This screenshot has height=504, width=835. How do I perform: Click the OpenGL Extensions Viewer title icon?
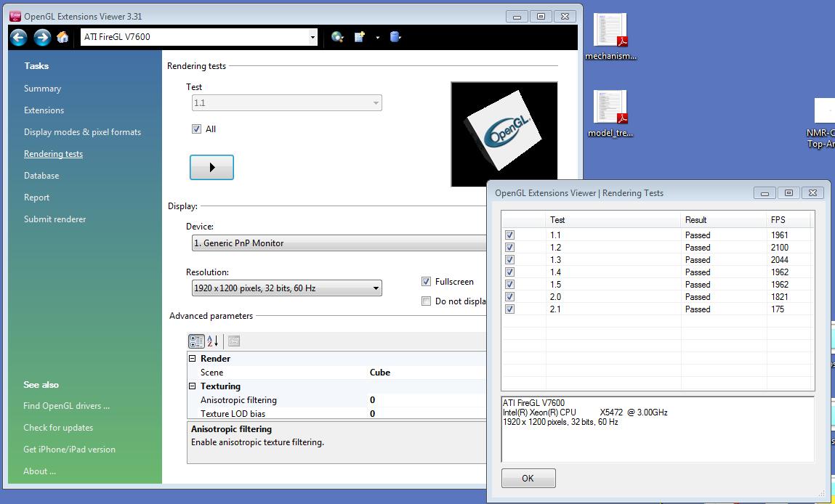point(15,17)
